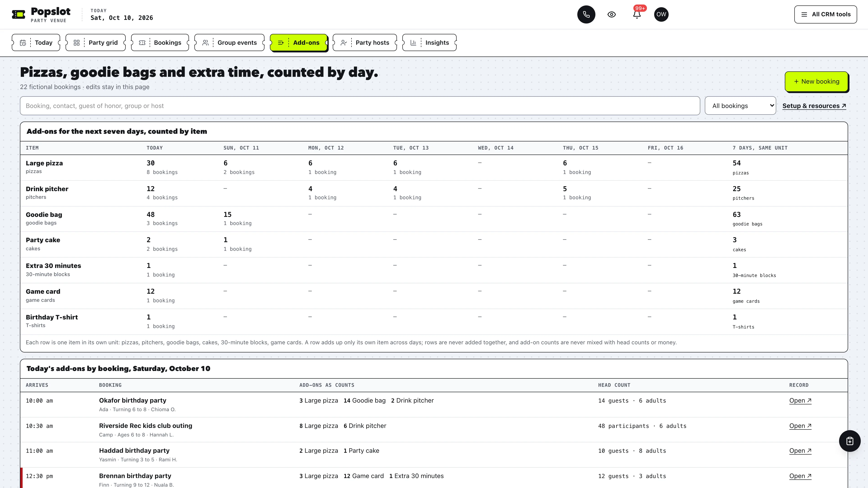
Task: Click the phone call icon button
Action: pyautogui.click(x=586, y=14)
